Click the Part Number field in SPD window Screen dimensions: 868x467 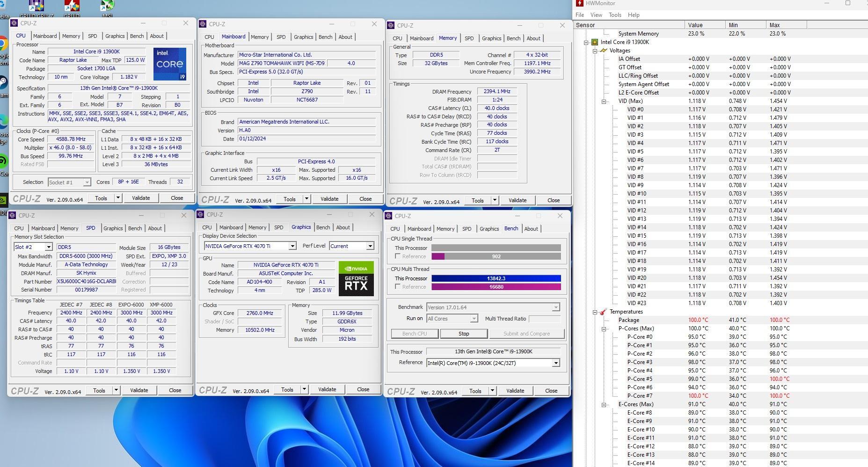[x=87, y=282]
